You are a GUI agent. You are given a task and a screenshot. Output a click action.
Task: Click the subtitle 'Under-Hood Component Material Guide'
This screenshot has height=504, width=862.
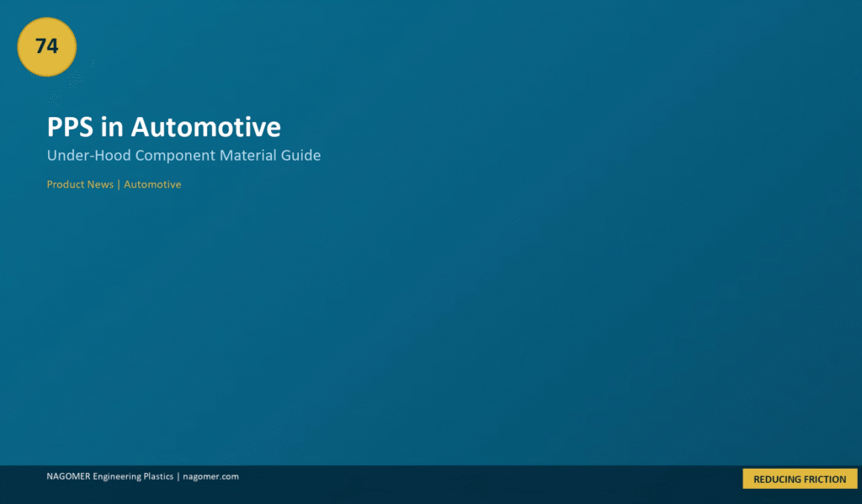(184, 156)
